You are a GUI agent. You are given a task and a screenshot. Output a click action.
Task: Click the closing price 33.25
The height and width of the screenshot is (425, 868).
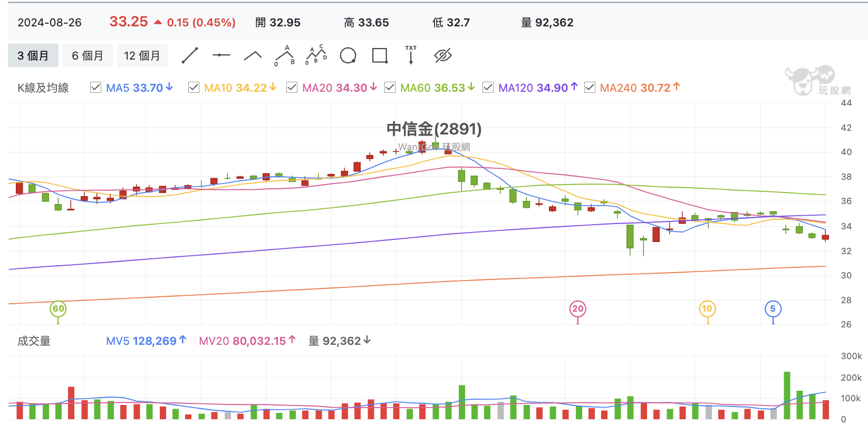(129, 22)
